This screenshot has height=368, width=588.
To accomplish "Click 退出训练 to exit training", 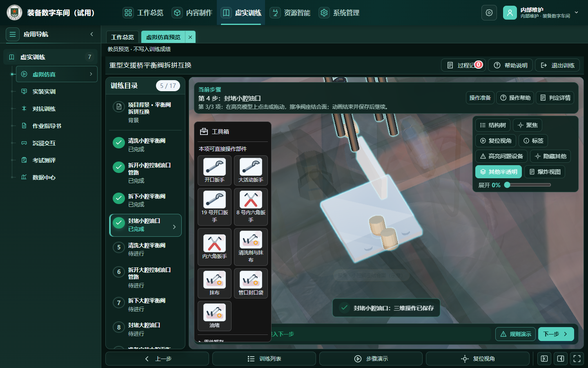I will pyautogui.click(x=557, y=65).
